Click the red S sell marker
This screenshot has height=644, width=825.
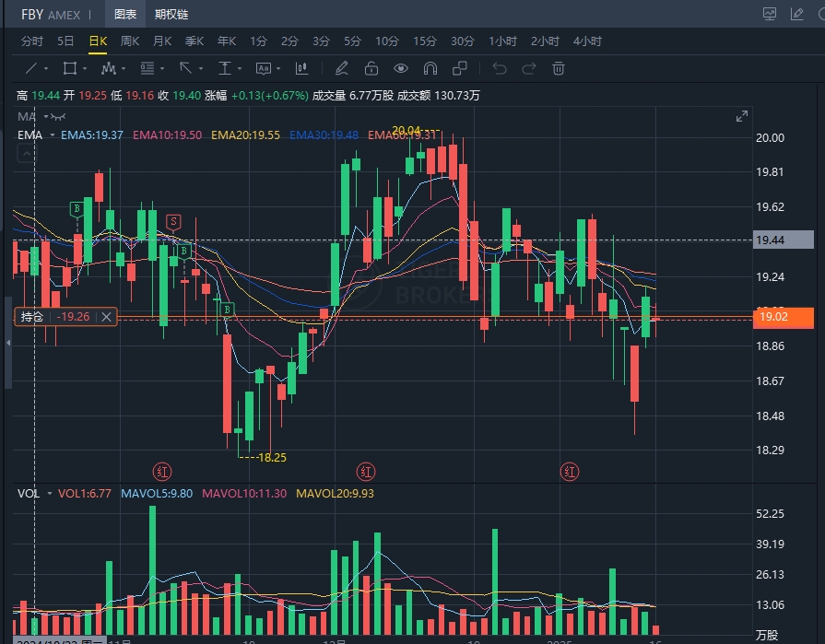173,221
